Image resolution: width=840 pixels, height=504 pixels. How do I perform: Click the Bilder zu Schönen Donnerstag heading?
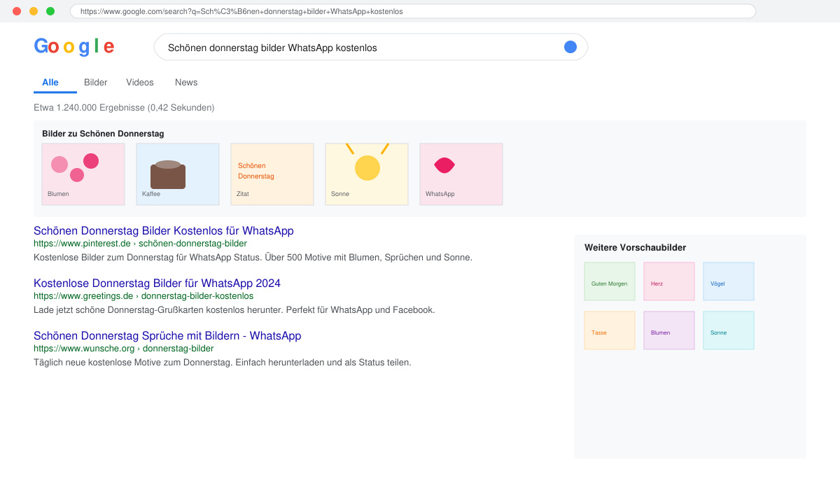click(x=103, y=134)
